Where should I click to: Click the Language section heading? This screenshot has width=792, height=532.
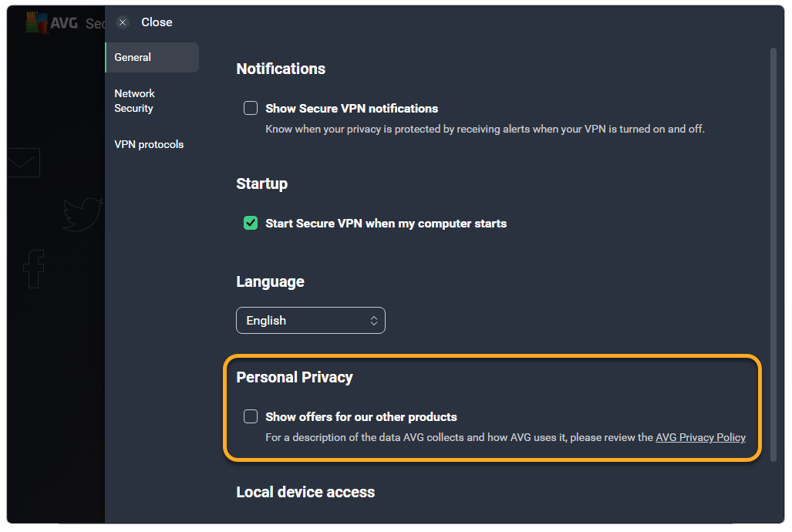[x=270, y=281]
